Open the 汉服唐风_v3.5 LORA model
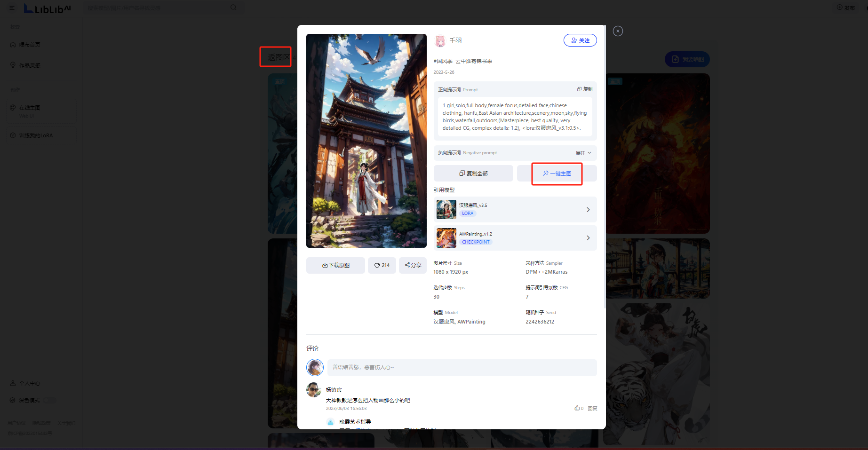The height and width of the screenshot is (450, 868). click(515, 210)
